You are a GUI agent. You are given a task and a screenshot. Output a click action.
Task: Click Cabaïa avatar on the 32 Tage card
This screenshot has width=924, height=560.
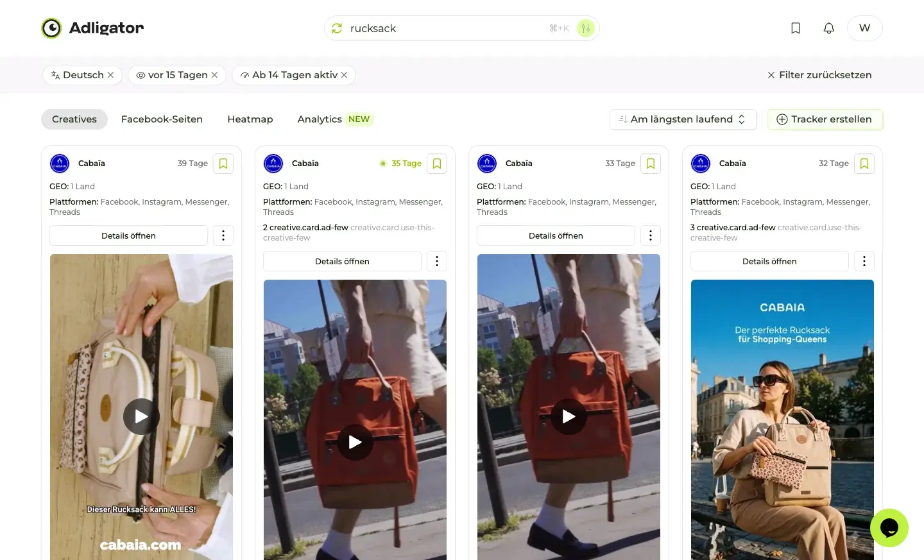coord(701,164)
